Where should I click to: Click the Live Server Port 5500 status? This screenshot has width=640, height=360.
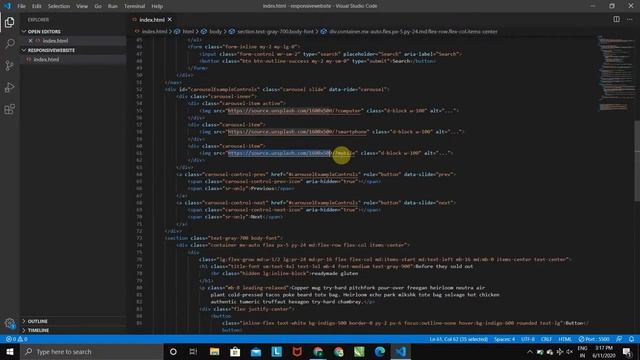click(x=594, y=339)
